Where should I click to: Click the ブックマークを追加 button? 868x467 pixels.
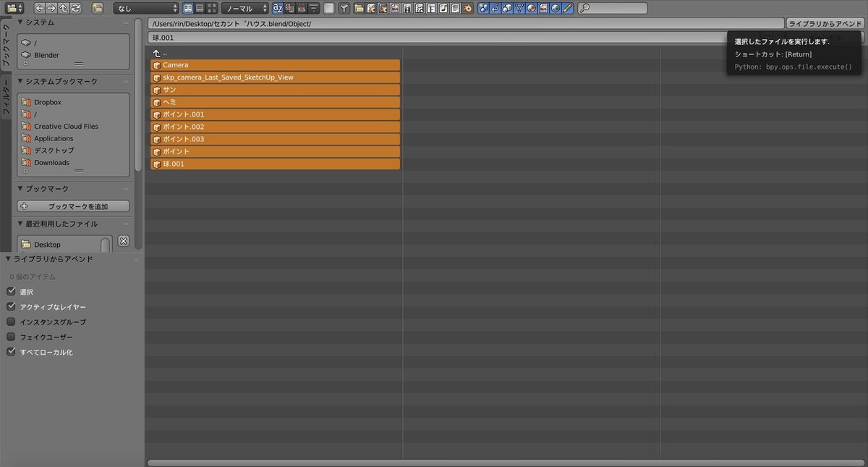(x=73, y=206)
